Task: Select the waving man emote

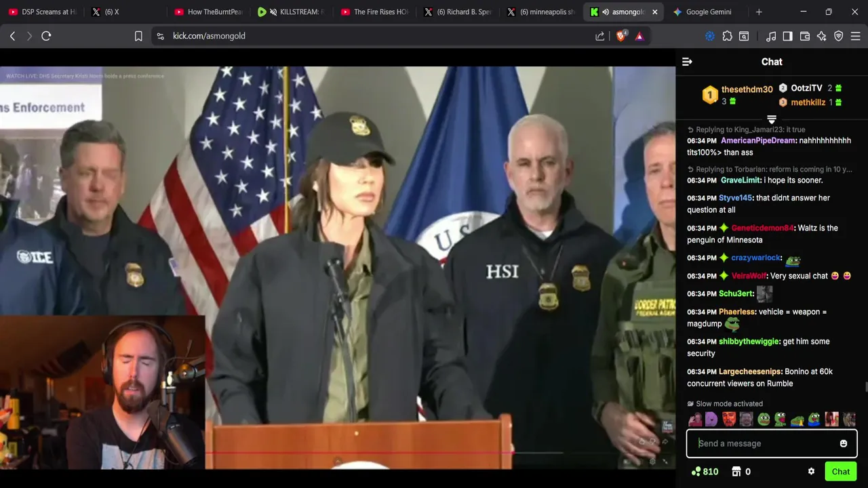Action: pos(695,420)
